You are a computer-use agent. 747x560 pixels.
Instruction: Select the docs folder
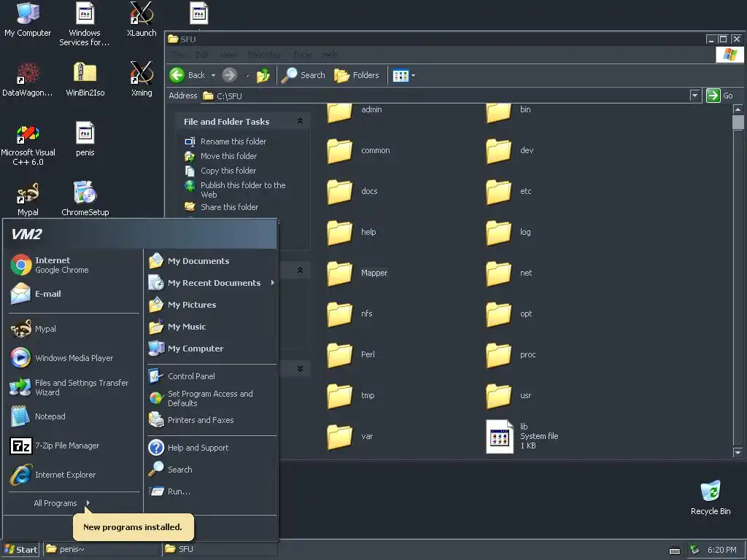[x=352, y=192]
